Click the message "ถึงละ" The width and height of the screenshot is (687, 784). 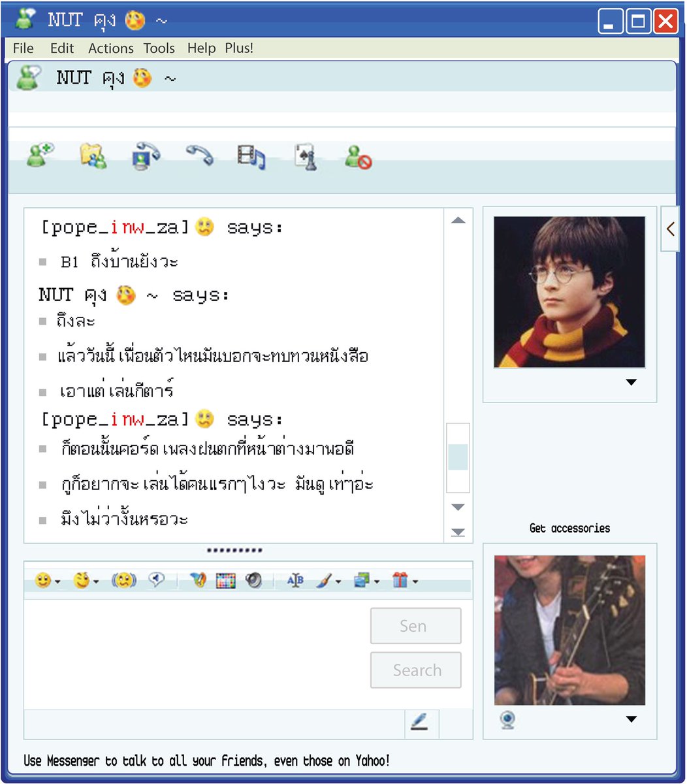76,321
